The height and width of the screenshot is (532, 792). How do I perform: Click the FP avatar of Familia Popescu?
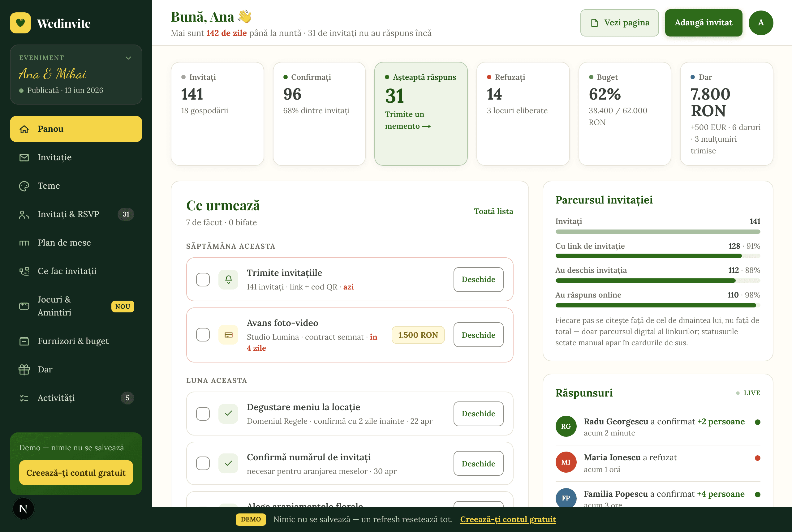[566, 498]
